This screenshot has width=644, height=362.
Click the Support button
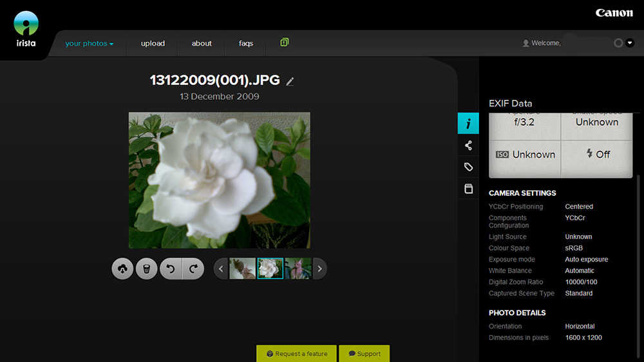(x=365, y=354)
